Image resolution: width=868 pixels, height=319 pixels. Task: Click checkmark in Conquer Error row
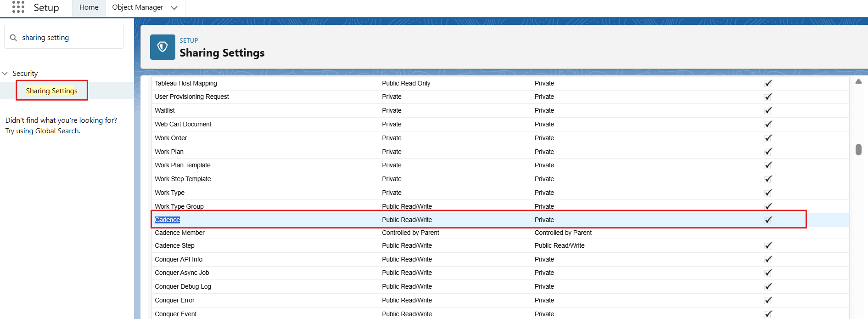click(768, 300)
